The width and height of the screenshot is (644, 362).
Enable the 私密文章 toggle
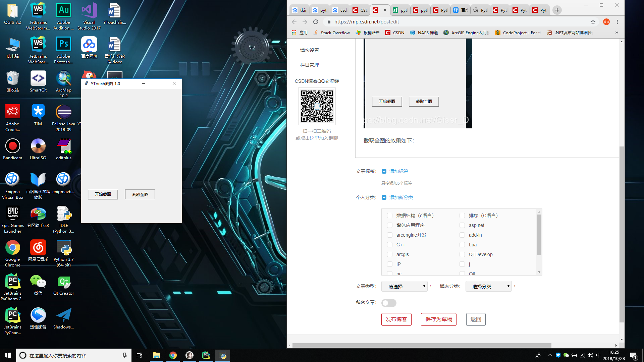tap(388, 303)
